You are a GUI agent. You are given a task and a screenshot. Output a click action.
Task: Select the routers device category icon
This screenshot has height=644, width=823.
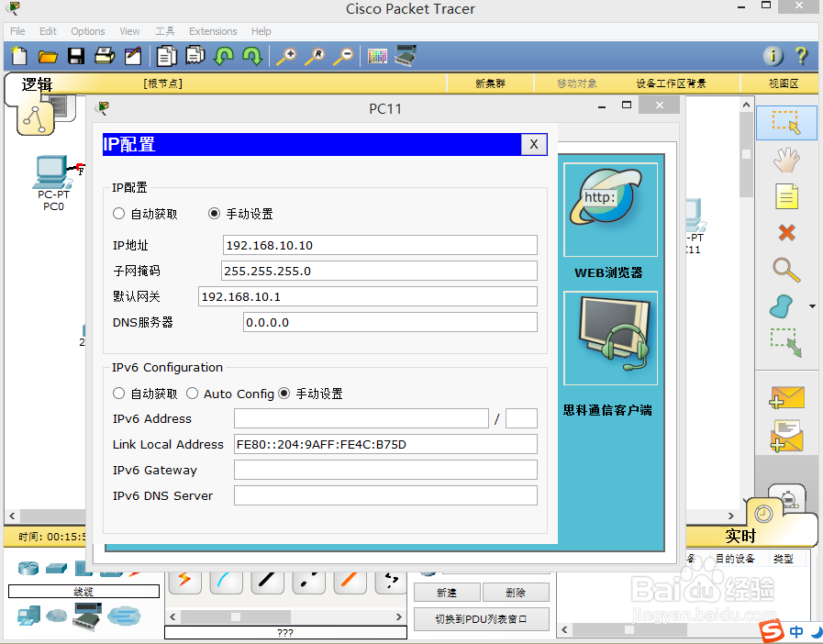click(x=28, y=568)
